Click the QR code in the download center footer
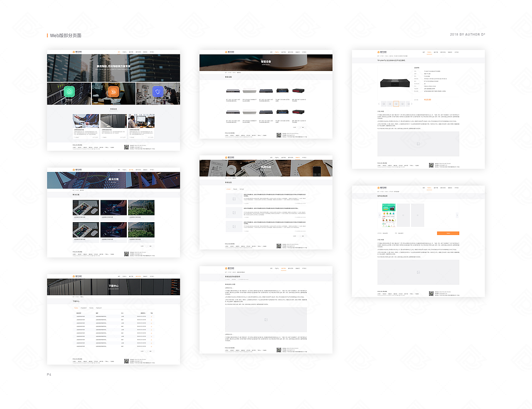532x409 pixels. 126,361
